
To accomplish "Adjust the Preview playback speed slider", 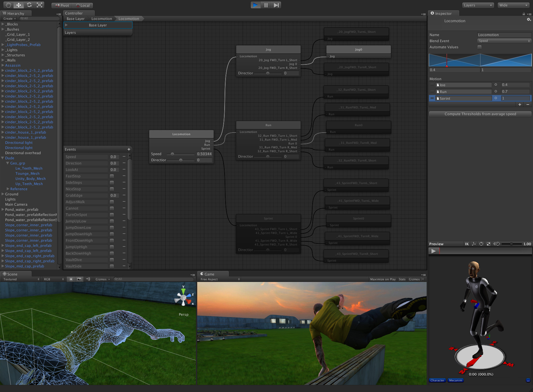I will (x=511, y=244).
